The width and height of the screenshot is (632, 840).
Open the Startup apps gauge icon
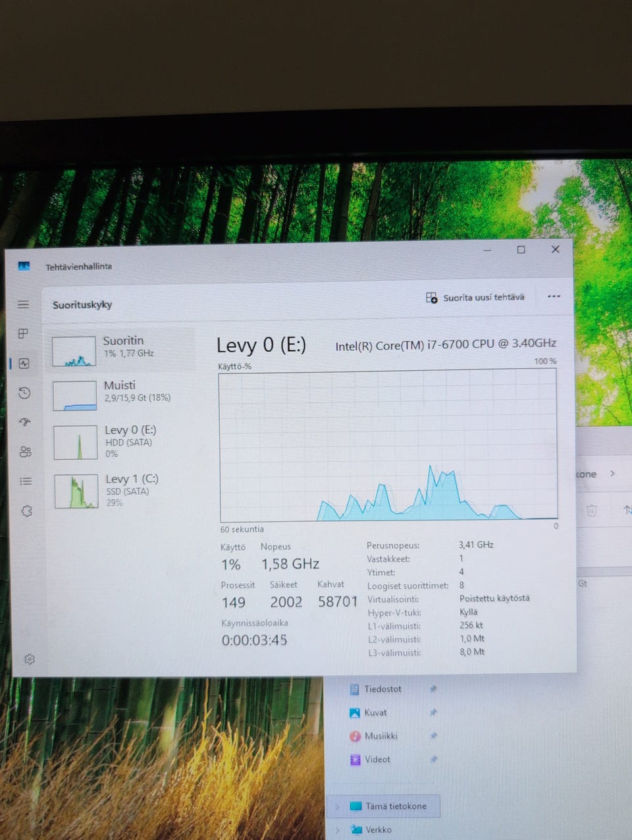pos(25,422)
